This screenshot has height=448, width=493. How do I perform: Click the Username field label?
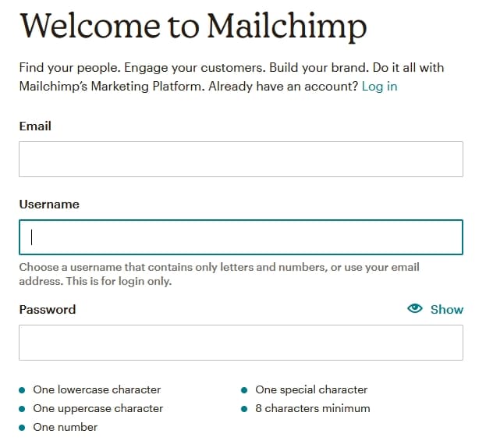click(49, 204)
